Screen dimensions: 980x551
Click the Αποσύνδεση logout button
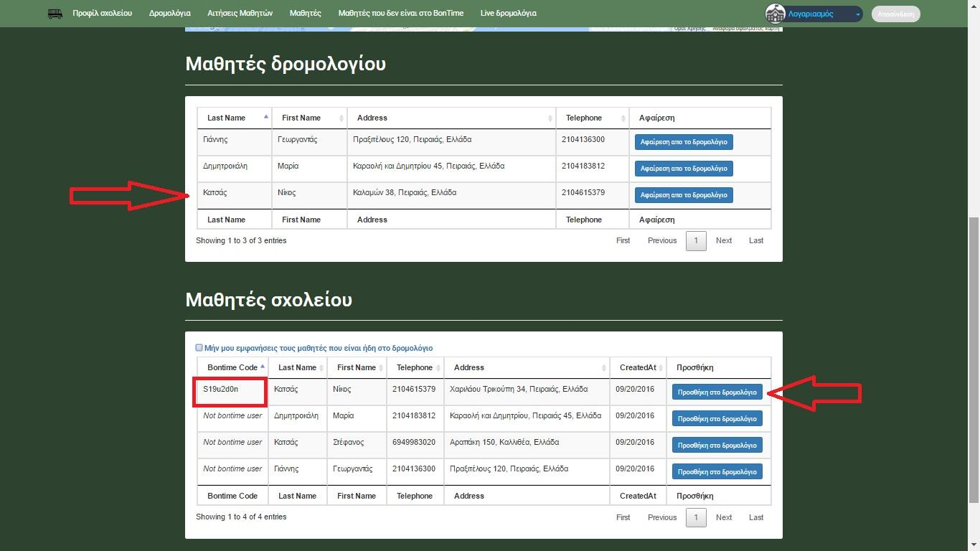[895, 14]
